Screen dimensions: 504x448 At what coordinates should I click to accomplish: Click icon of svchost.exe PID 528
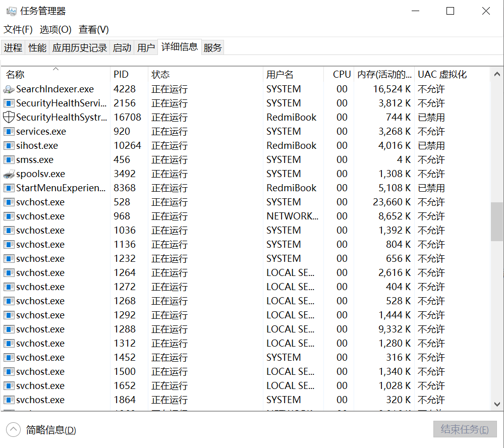(x=9, y=202)
